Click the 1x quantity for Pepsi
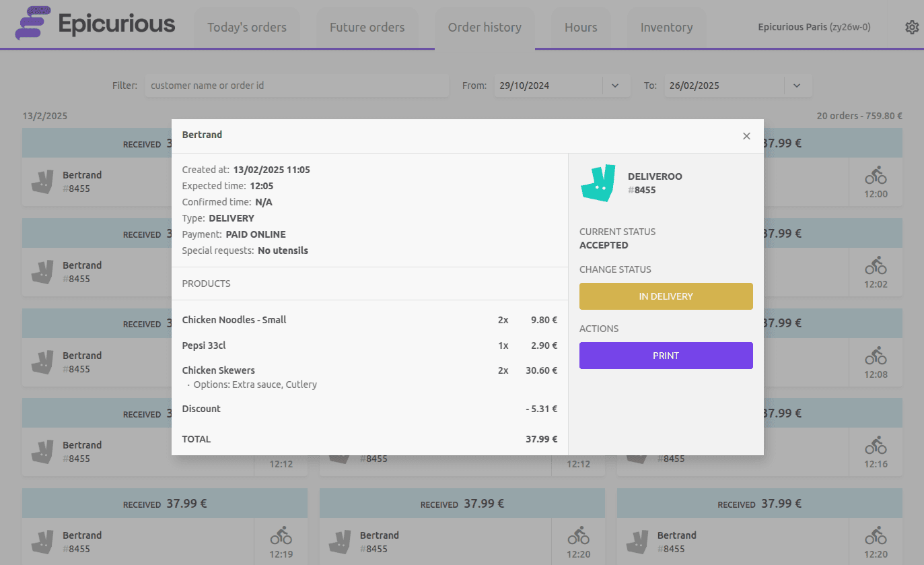Viewport: 924px width, 565px height. pyautogui.click(x=503, y=345)
